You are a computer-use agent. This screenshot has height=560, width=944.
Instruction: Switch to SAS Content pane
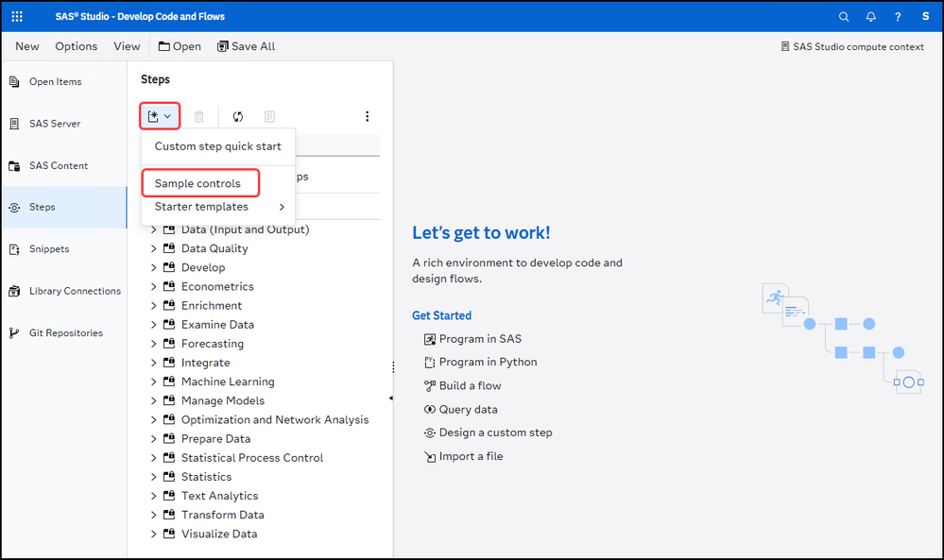tap(64, 165)
